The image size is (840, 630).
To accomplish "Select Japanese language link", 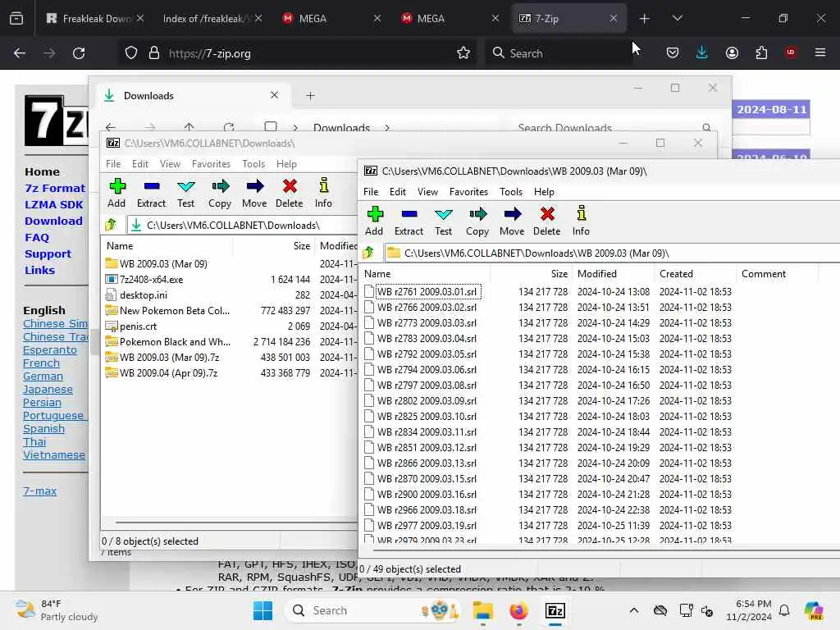I will [48, 390].
